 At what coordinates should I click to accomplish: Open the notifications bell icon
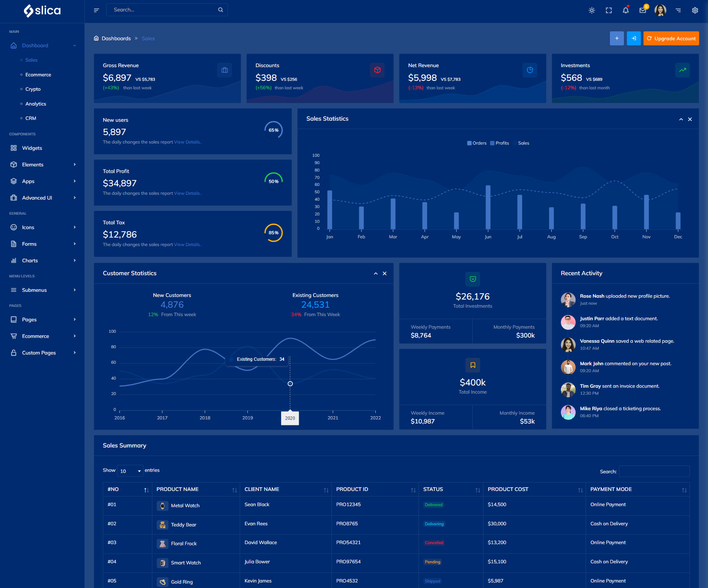[626, 10]
